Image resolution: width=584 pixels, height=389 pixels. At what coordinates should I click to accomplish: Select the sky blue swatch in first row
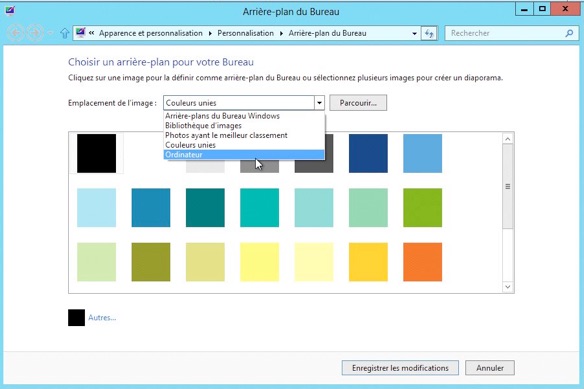(423, 154)
